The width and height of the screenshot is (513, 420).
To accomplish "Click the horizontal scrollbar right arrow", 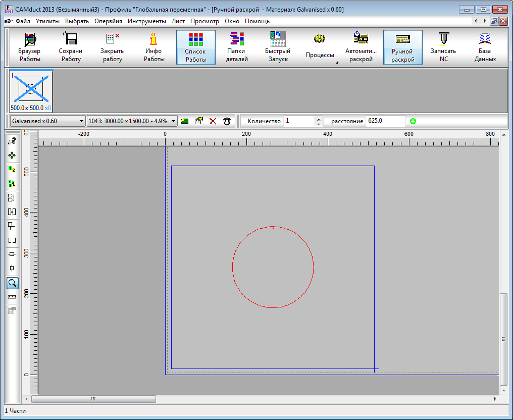I will click(x=495, y=399).
